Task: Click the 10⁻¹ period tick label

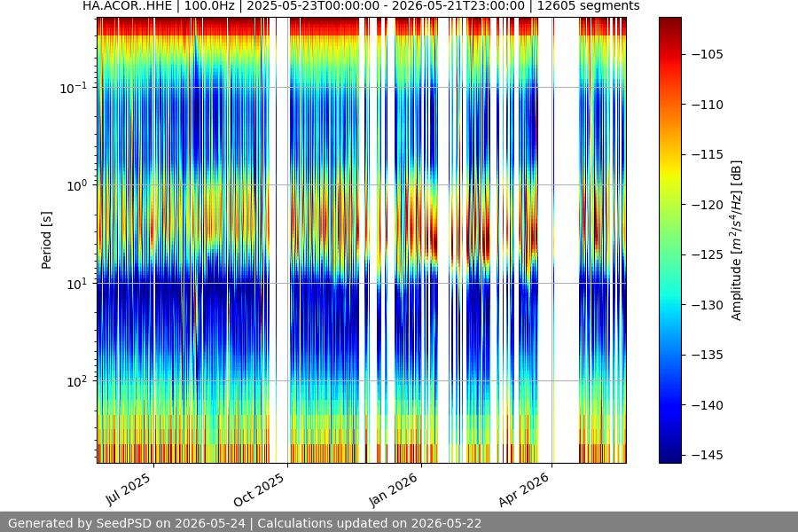Action: tap(73, 88)
